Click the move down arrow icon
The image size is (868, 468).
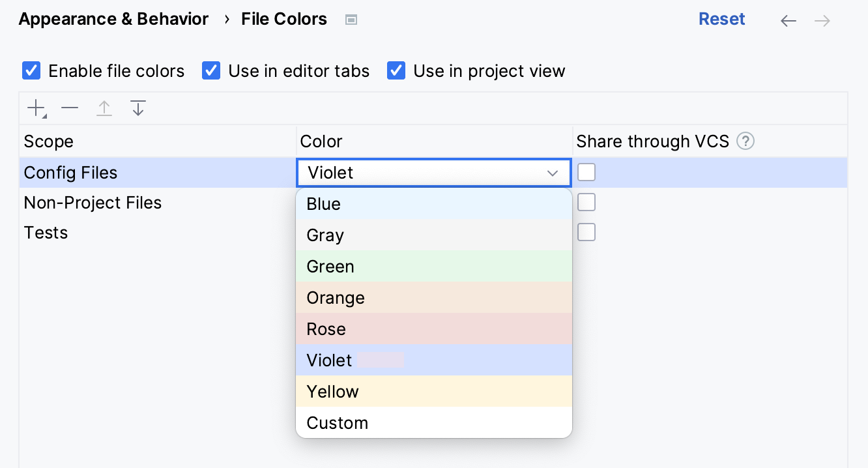coord(137,108)
